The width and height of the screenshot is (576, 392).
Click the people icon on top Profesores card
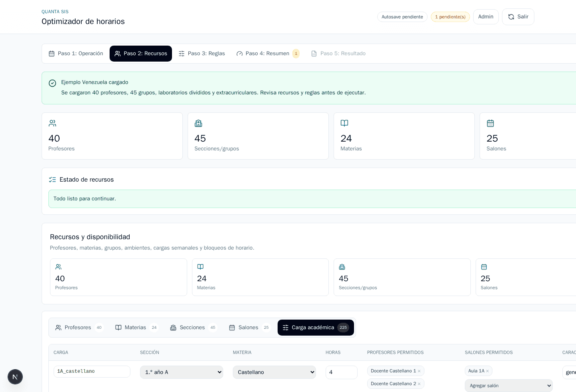[52, 123]
